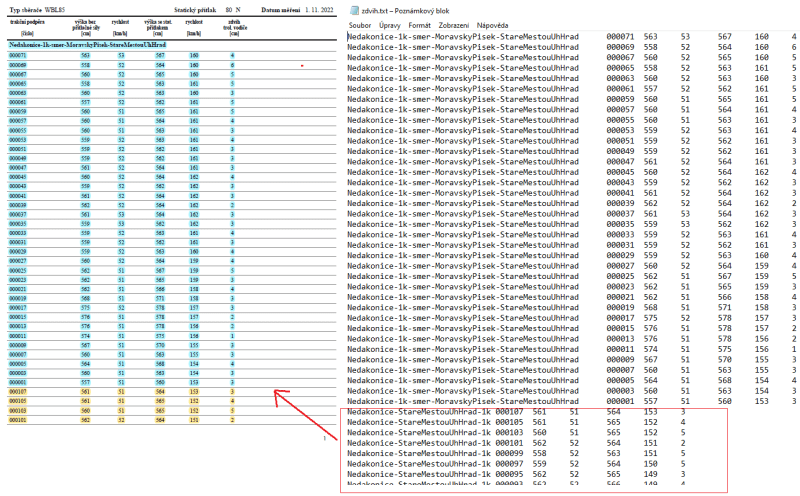Select row 000017 in the report table

pyautogui.click(x=172, y=308)
